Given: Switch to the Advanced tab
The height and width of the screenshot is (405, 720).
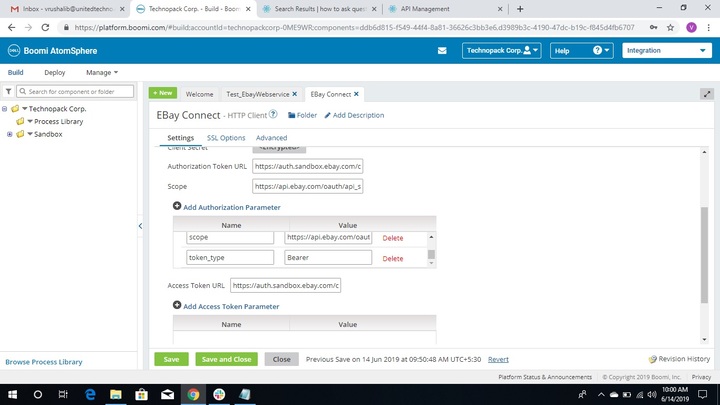Looking at the screenshot, I should click(x=271, y=138).
